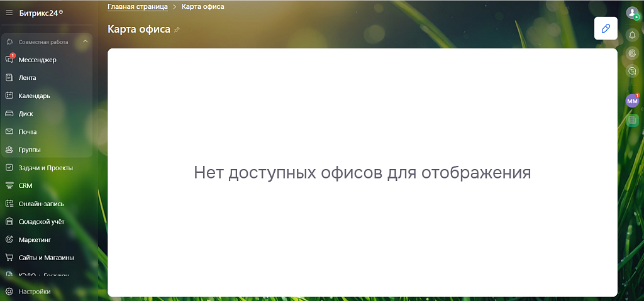Toggle the hamburger menu in the sidebar
This screenshot has width=644, height=301.
pyautogui.click(x=9, y=13)
